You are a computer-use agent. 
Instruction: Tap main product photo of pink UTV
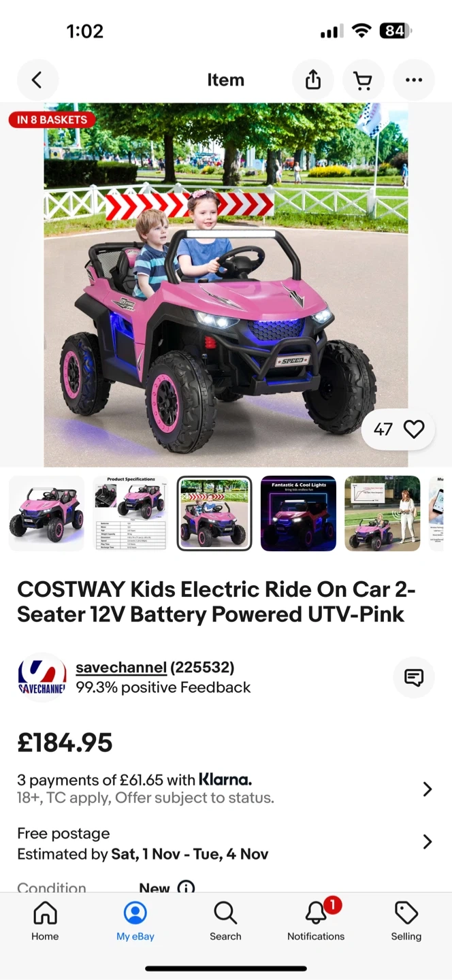pos(226,284)
